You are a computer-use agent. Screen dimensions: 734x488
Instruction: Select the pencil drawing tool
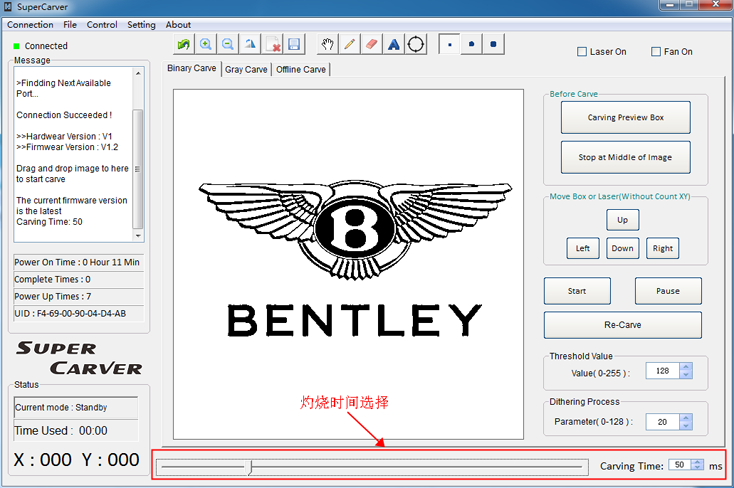pyautogui.click(x=349, y=44)
